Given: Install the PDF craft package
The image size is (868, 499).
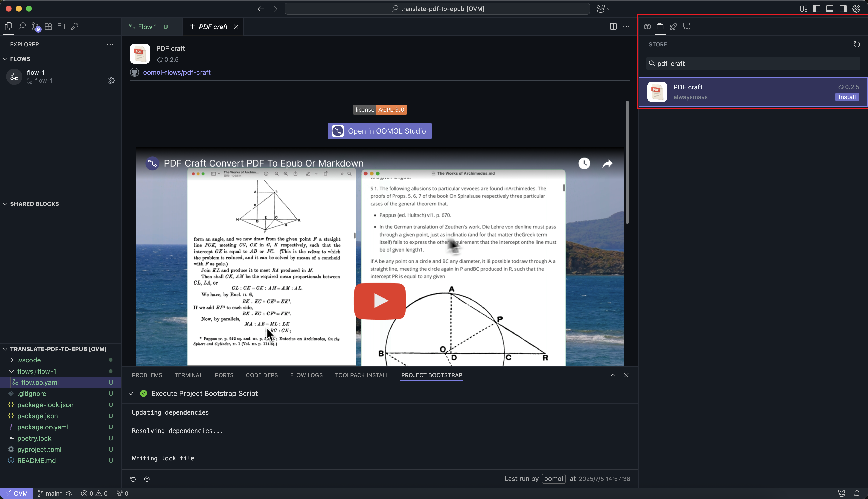Looking at the screenshot, I should pos(847,97).
